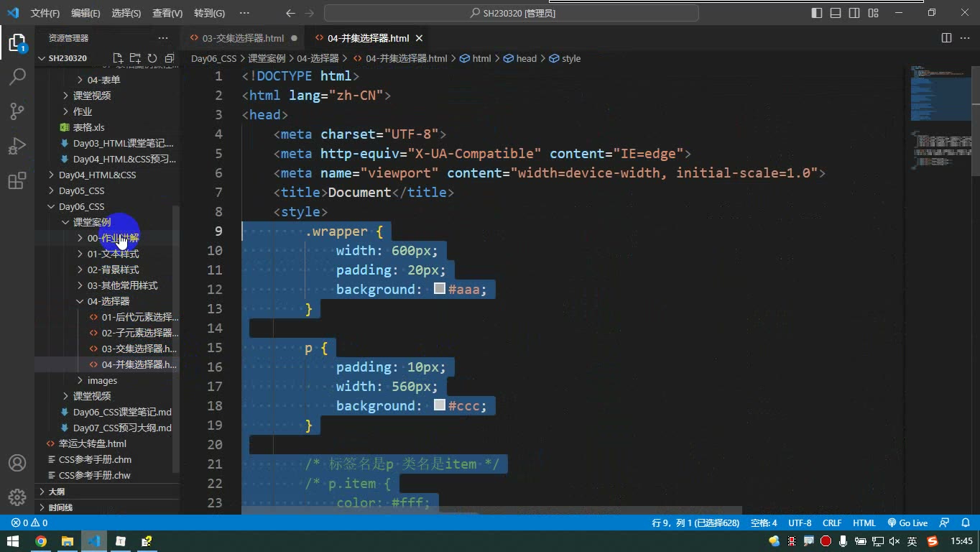Toggle the primary sidebar visibility
Screen dimensions: 980x552
click(x=817, y=13)
